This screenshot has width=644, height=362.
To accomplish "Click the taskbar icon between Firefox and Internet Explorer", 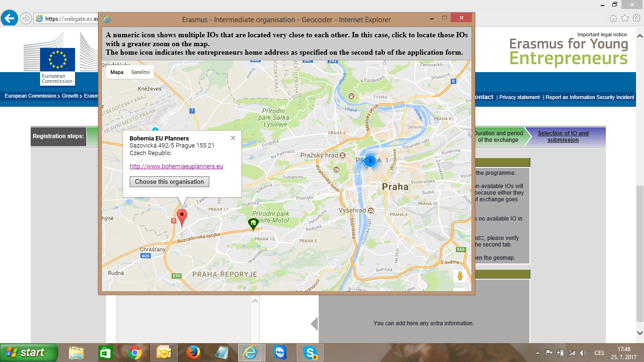I will [222, 353].
